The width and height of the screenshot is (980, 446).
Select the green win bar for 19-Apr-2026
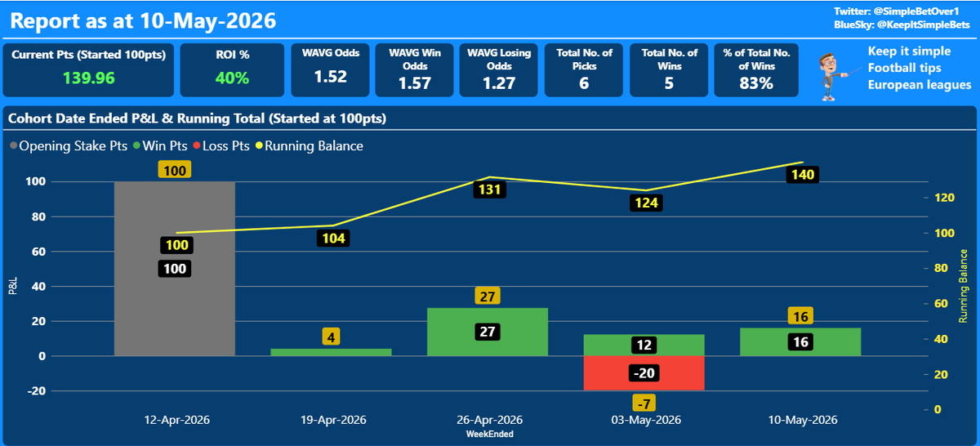[x=331, y=352]
